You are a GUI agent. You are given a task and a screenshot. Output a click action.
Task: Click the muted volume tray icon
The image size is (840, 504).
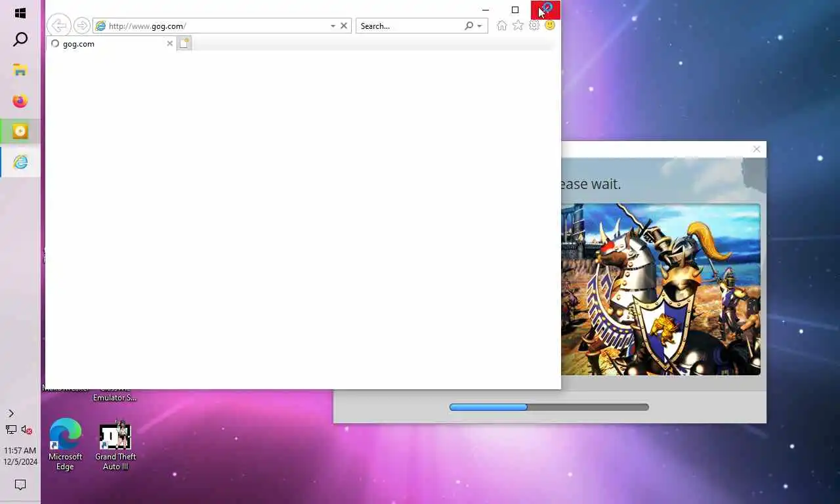(x=27, y=430)
